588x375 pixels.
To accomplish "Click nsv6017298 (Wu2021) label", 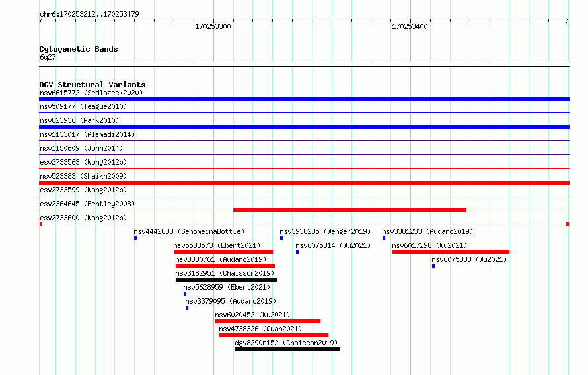I will tap(429, 245).
